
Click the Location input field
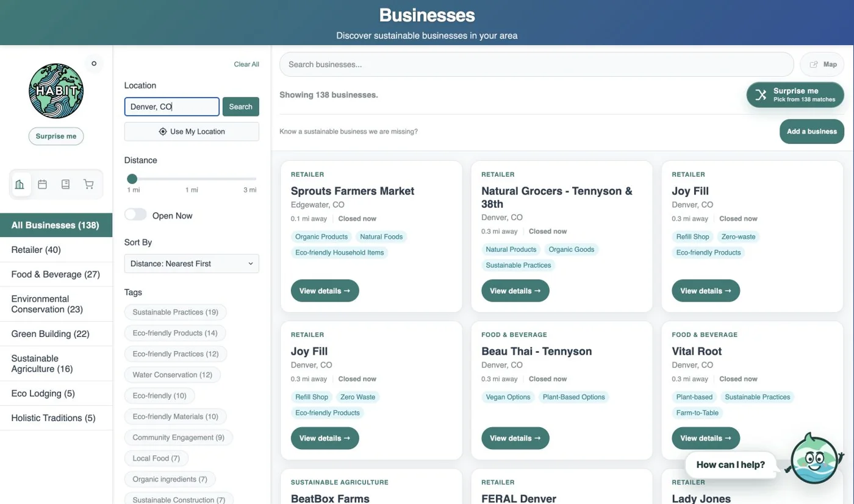tap(171, 107)
